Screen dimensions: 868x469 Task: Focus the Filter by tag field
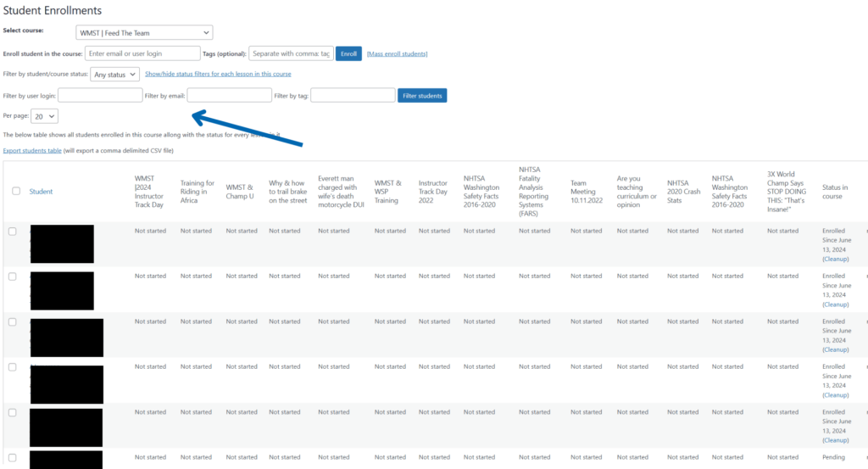click(353, 96)
